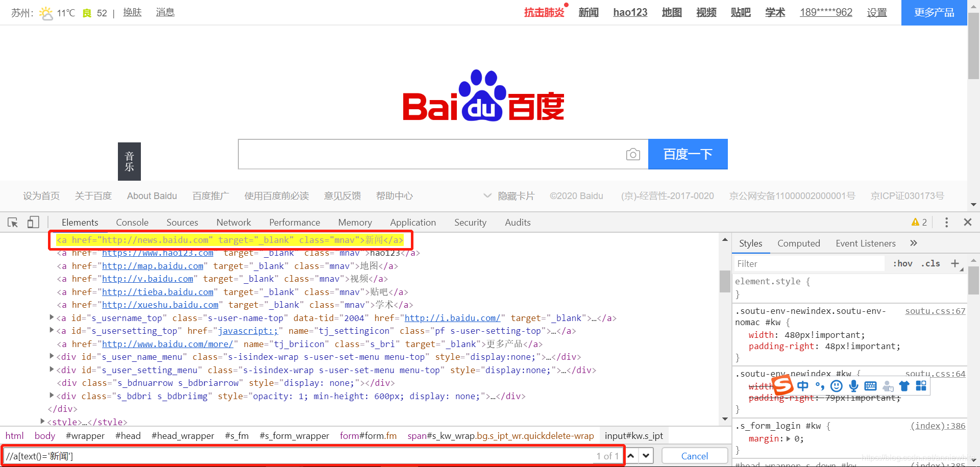Open the Network tab
Screen dimensions: 980x467
point(234,223)
